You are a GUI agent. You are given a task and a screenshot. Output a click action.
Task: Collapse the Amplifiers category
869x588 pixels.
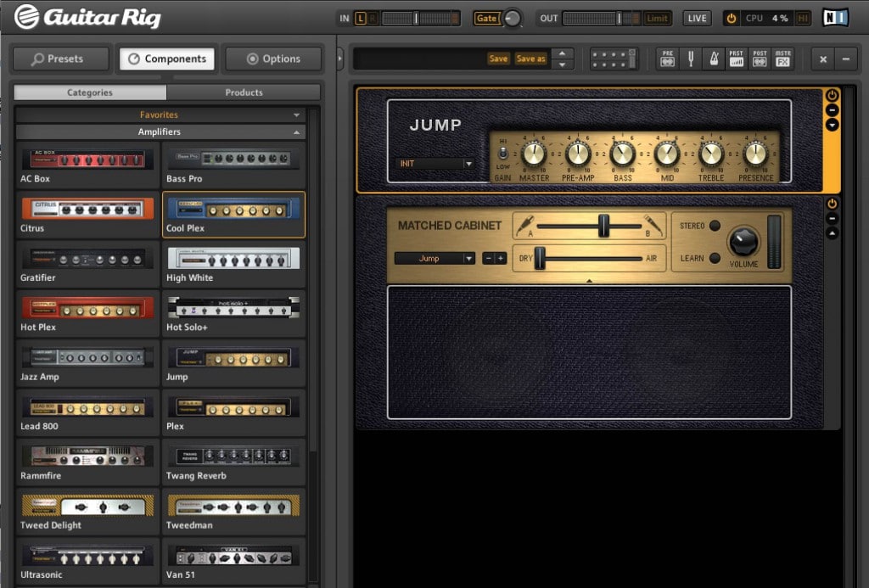160,132
